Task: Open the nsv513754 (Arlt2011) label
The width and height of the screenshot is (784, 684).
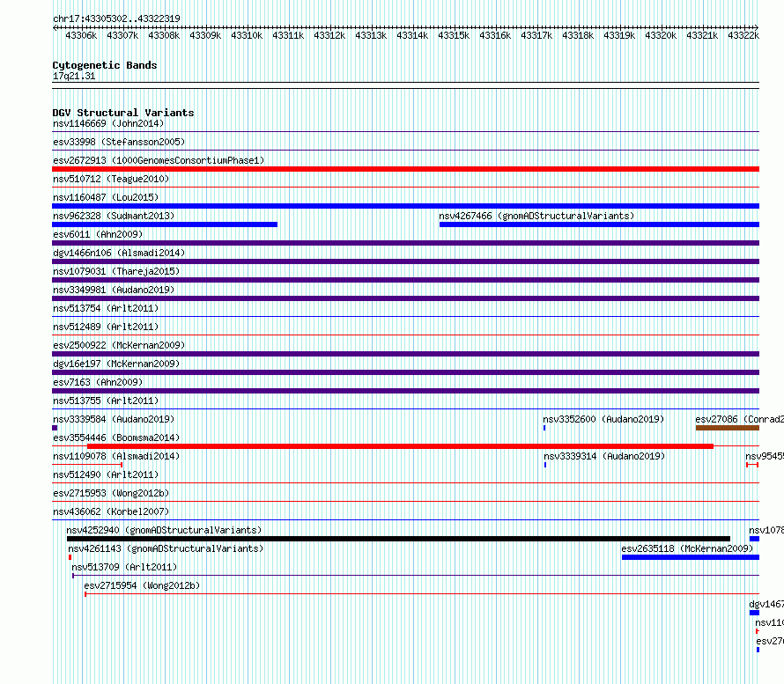Action: tap(106, 308)
